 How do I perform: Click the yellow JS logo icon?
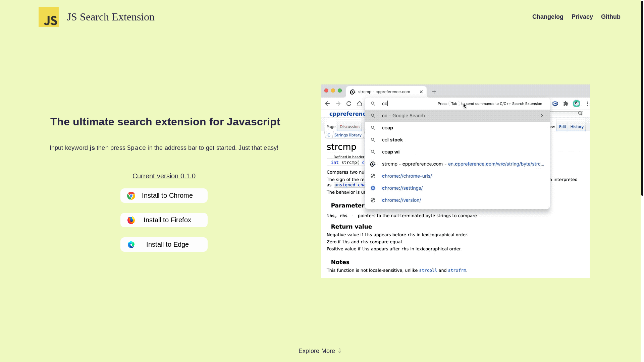[49, 17]
